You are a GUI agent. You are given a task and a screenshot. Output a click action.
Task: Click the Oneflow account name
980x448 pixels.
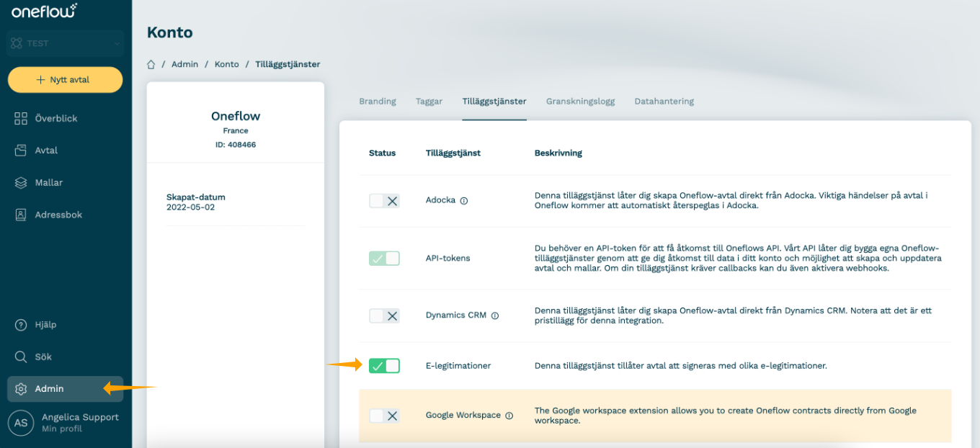click(x=236, y=116)
